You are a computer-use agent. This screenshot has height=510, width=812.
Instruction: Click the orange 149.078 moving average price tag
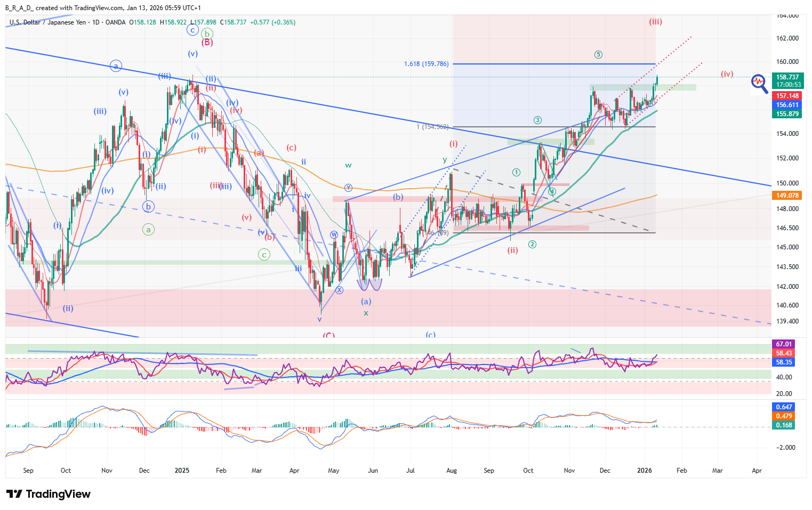[787, 196]
